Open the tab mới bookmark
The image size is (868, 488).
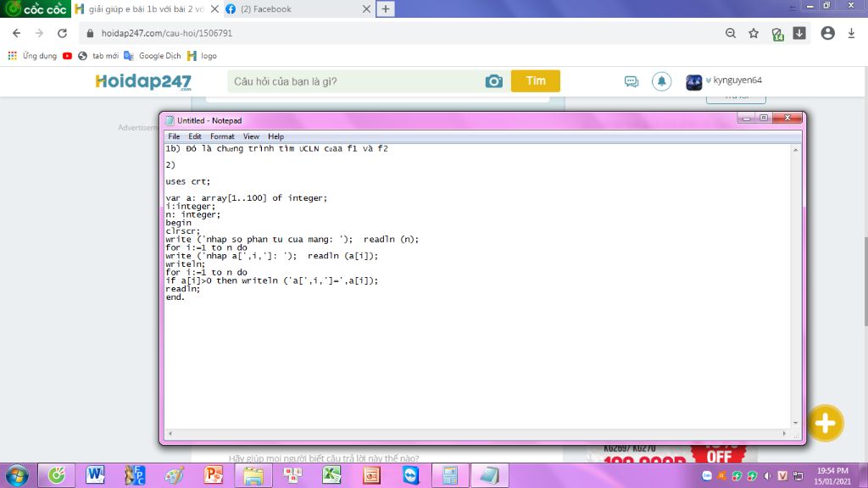(x=98, y=56)
